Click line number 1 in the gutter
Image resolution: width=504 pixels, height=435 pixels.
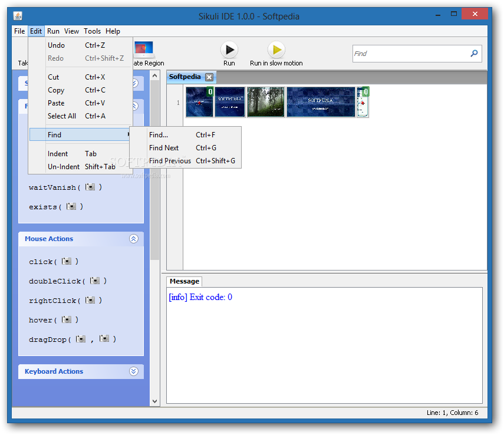pos(178,103)
